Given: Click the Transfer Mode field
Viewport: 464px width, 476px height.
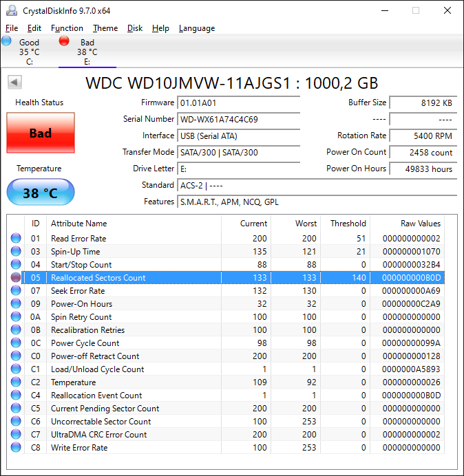Looking at the screenshot, I should pyautogui.click(x=238, y=153).
